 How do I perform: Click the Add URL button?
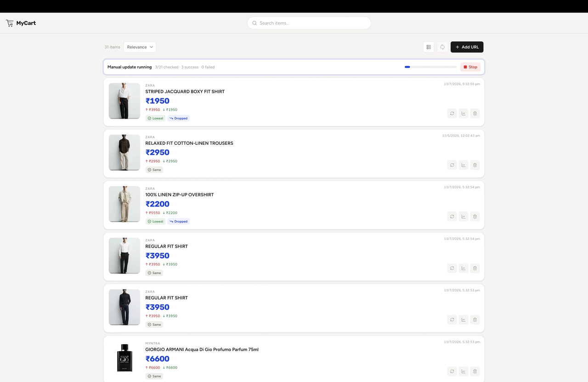[467, 47]
